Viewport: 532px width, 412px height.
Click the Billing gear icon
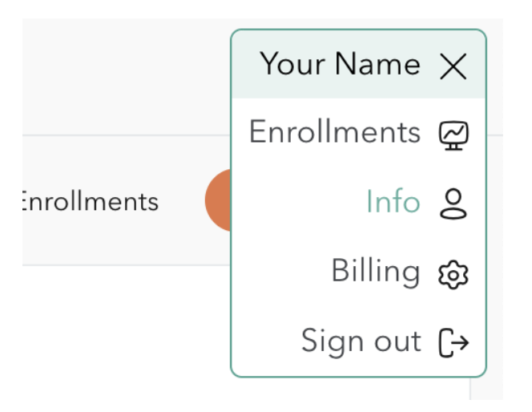(x=453, y=274)
